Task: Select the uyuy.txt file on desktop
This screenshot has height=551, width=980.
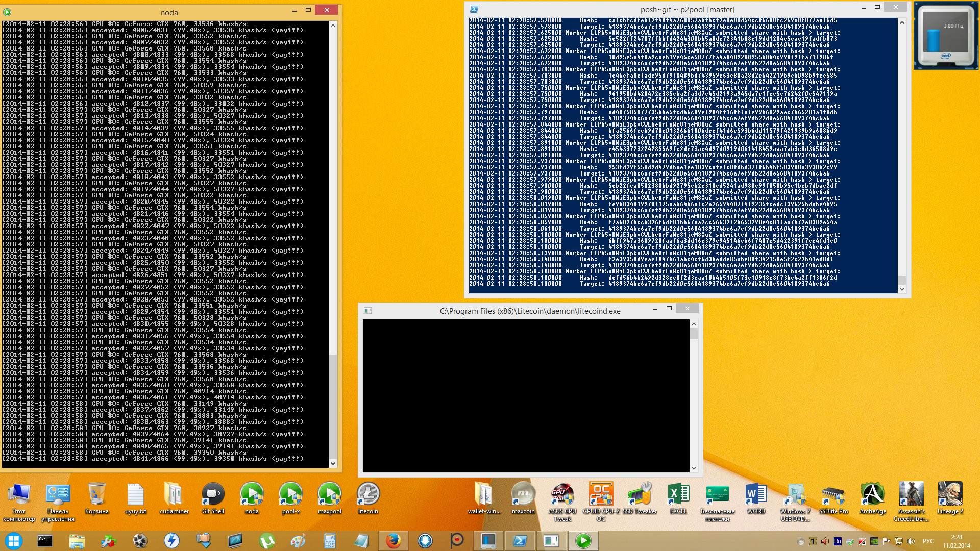Action: (x=135, y=499)
